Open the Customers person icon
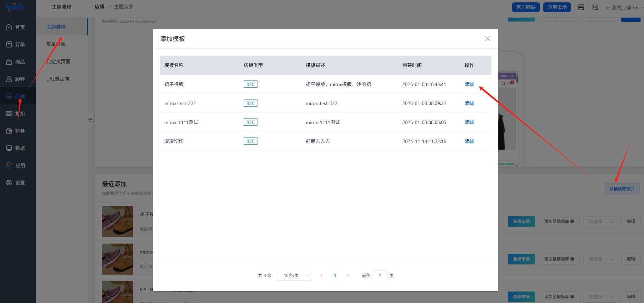 click(x=9, y=79)
